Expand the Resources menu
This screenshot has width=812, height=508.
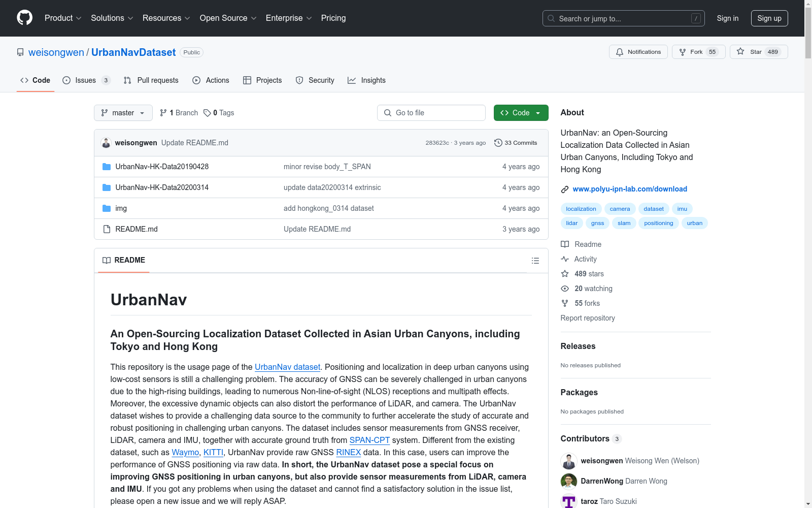166,18
